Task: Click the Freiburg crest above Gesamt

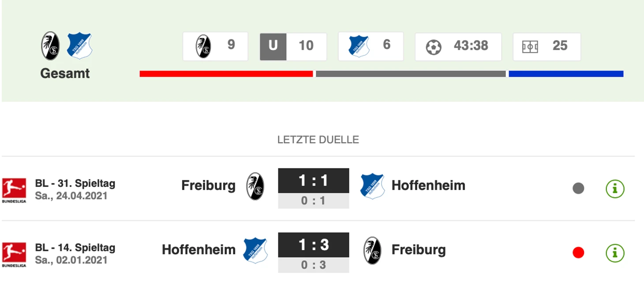Action: pyautogui.click(x=50, y=46)
